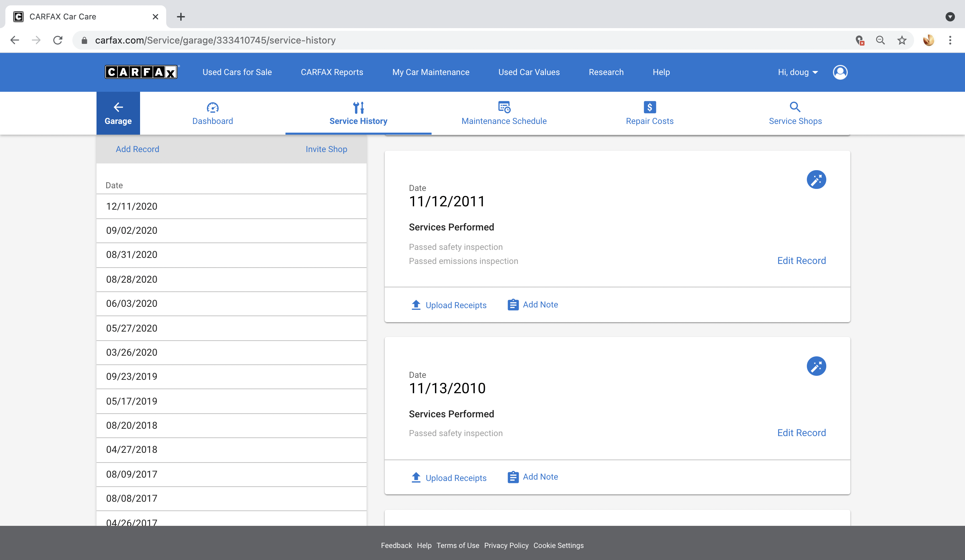Click the magic wand icon for 11/12/2011
Viewport: 965px width, 560px height.
pyautogui.click(x=816, y=180)
